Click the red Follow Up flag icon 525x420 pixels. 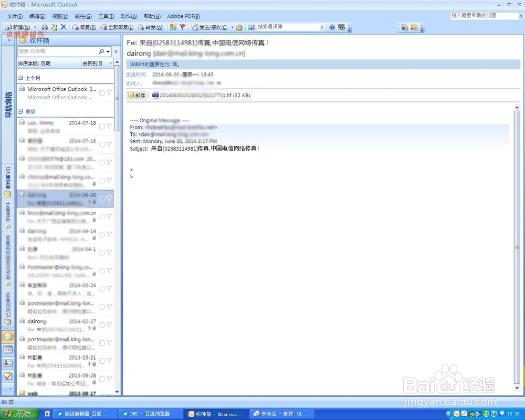point(183,27)
